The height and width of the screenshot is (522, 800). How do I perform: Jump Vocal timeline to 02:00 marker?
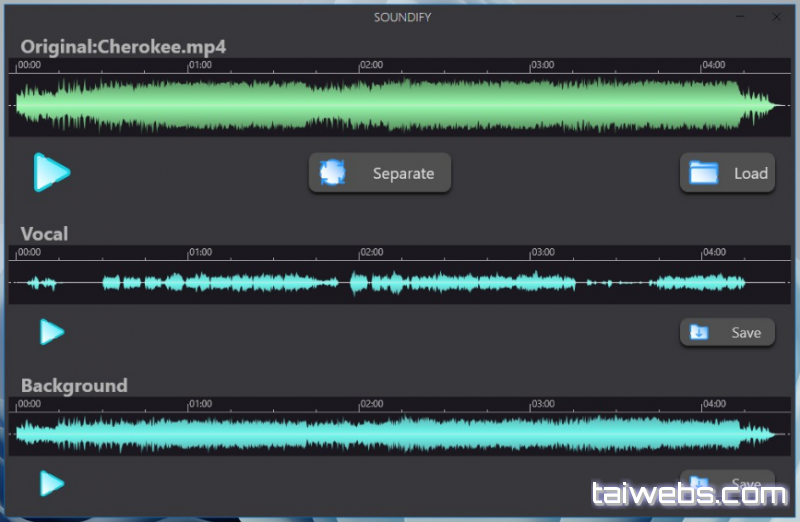coord(371,253)
